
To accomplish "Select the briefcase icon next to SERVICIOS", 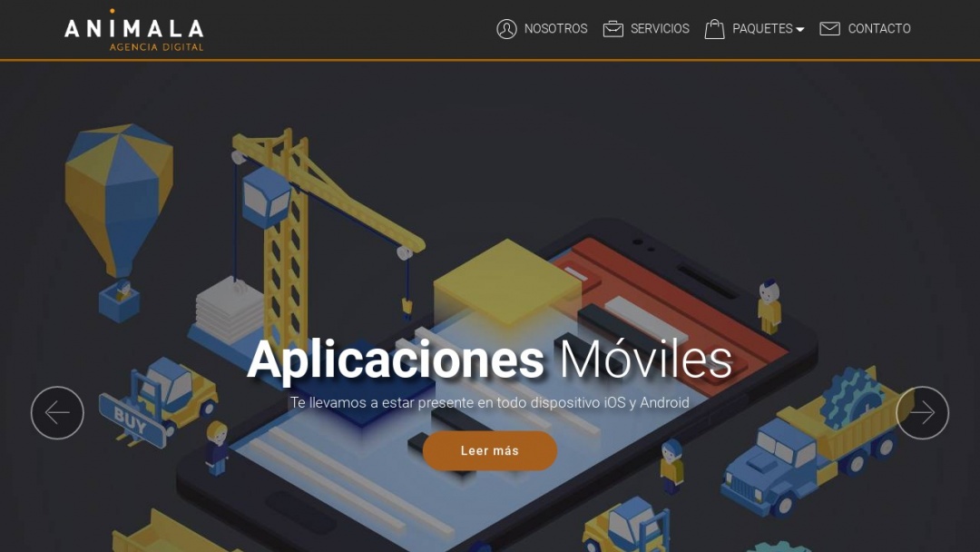I will (x=612, y=28).
